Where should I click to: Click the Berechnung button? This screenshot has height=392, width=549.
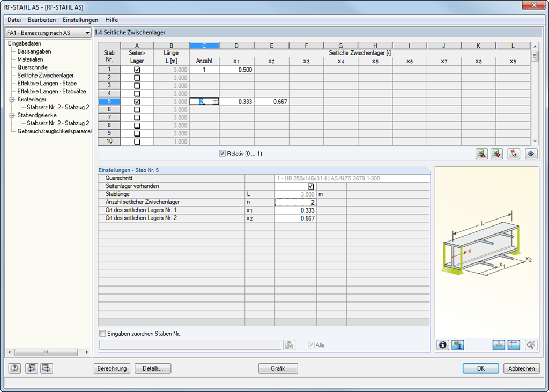click(x=112, y=368)
